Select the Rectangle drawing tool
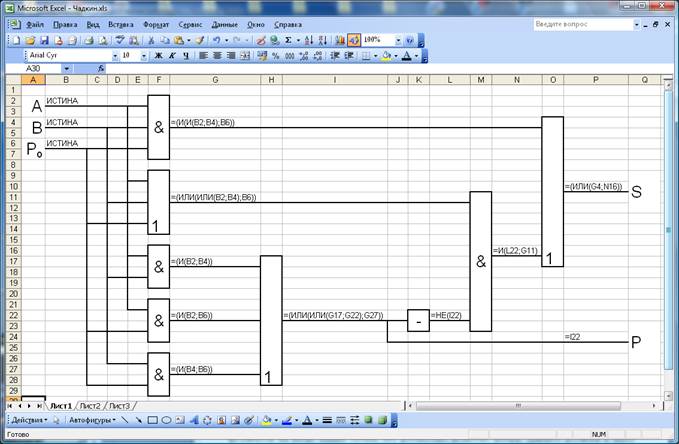The height and width of the screenshot is (444, 679). [152, 420]
